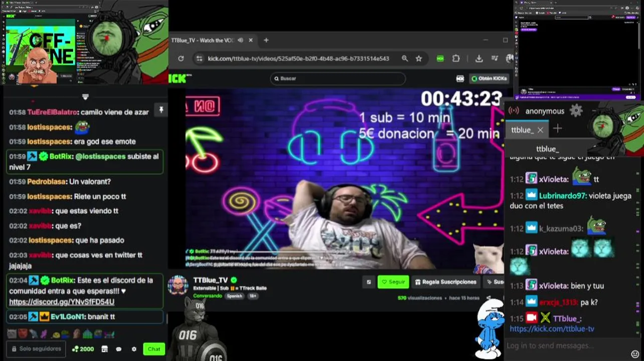The height and width of the screenshot is (361, 644).
Task: Close the ttblue_ chat tab
Action: coord(540,130)
